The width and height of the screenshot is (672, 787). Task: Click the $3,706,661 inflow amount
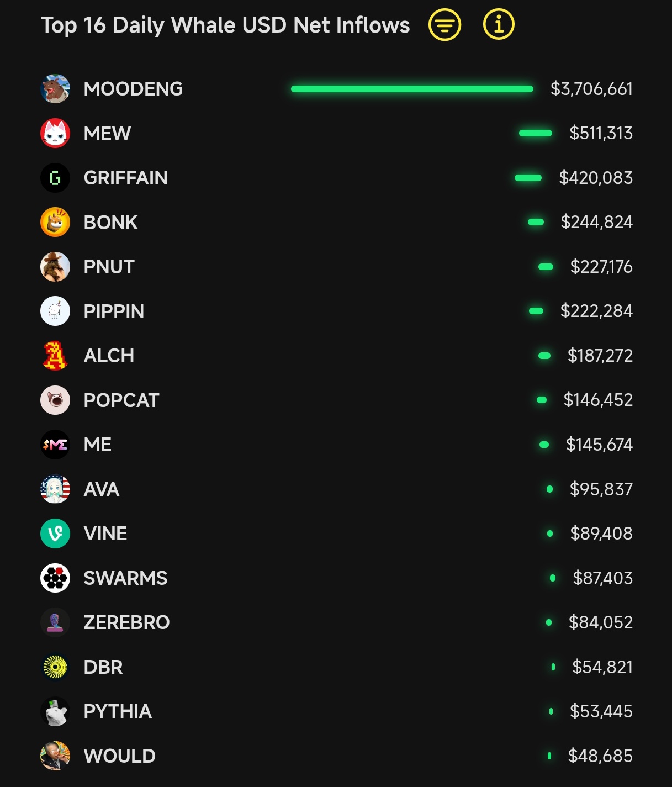tap(591, 89)
